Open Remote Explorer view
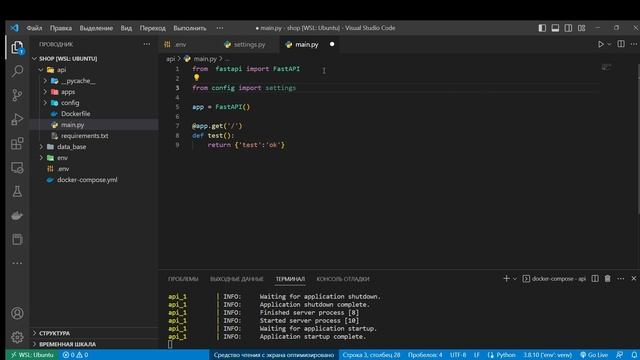Screen dimensions: 640x360 17,167
